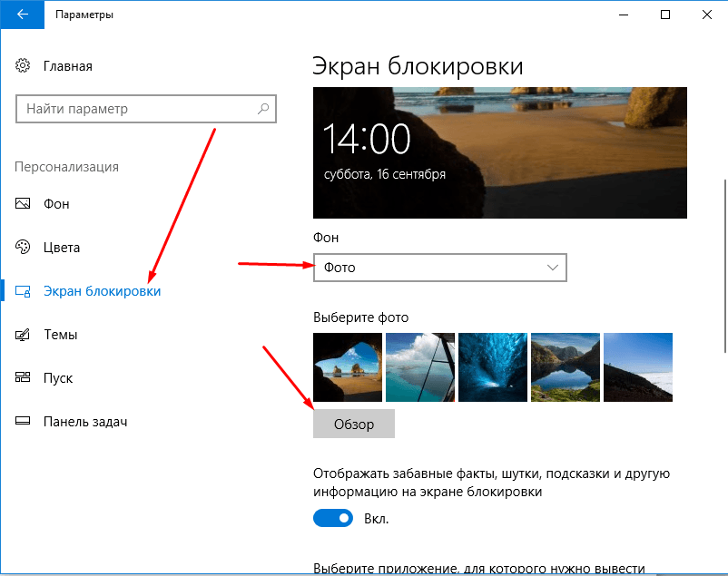Click the chevron of the Фото combo box

point(552,268)
